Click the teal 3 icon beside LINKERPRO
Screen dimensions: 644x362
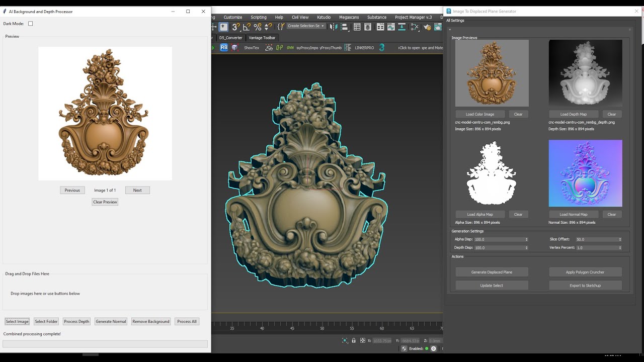[382, 48]
